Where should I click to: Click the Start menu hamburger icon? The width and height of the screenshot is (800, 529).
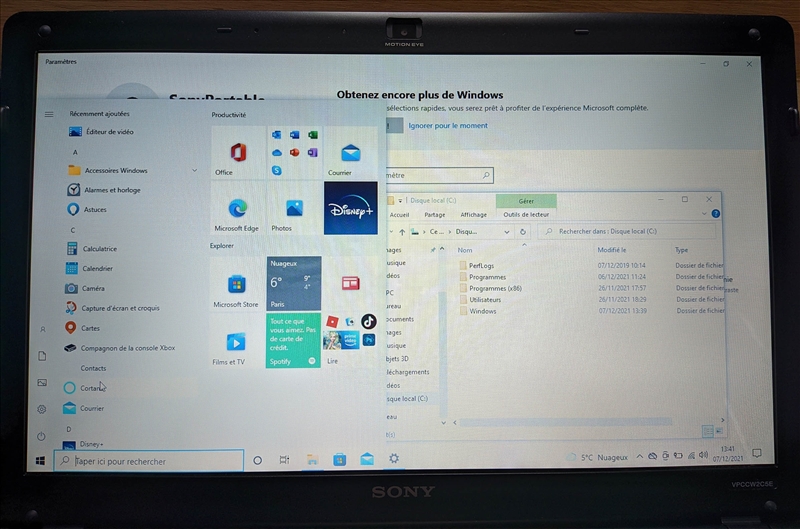(x=49, y=114)
